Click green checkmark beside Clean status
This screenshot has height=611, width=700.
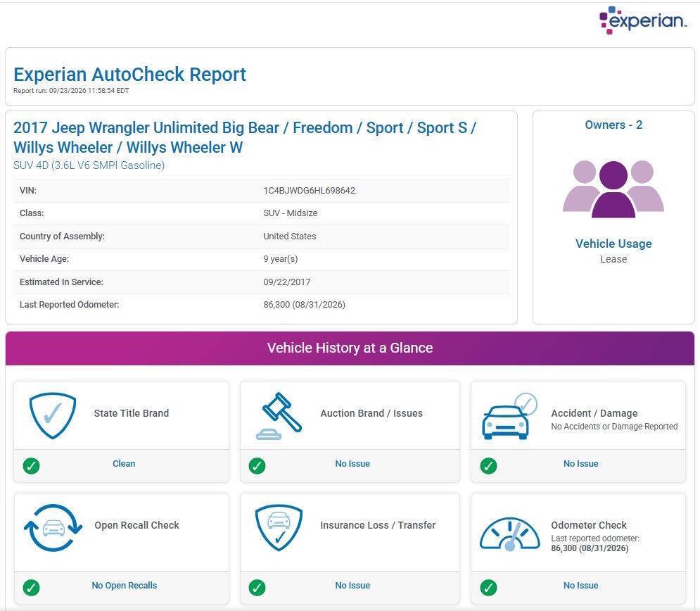pos(31,466)
